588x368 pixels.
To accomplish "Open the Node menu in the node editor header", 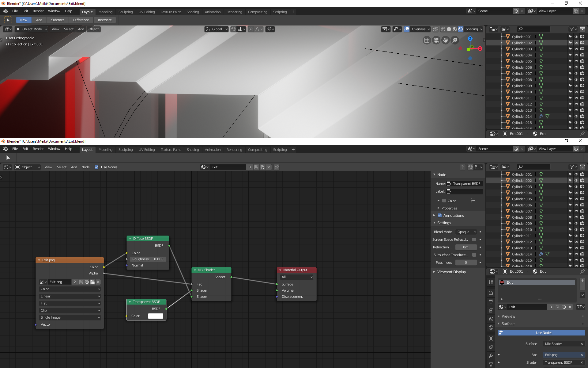I will pyautogui.click(x=85, y=167).
